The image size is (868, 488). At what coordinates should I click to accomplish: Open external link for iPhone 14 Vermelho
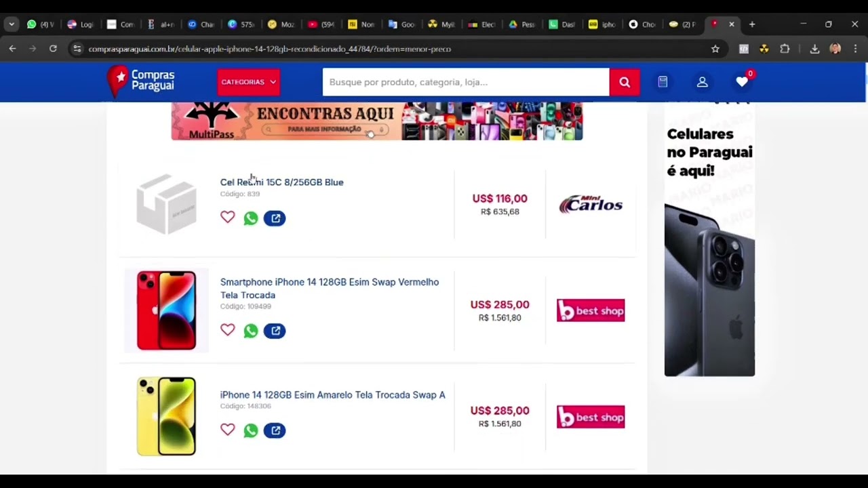275,331
